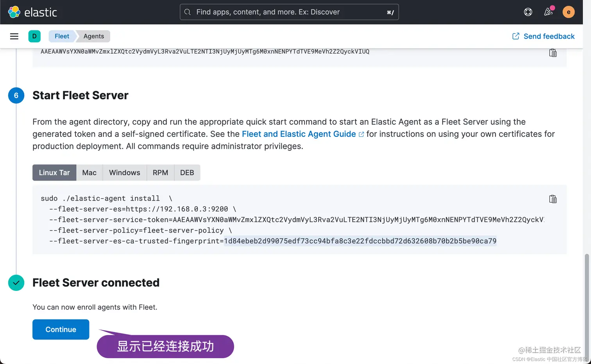Switch to the Windows tab
Viewport: 591px width, 364px height.
tap(125, 173)
